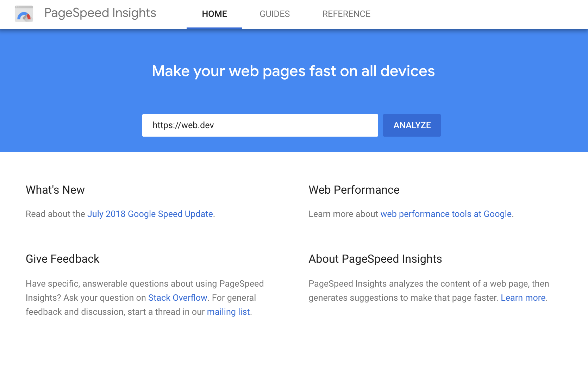Screen dimensions: 588x381
Task: Go to the REFERENCE tab
Action: pos(346,14)
